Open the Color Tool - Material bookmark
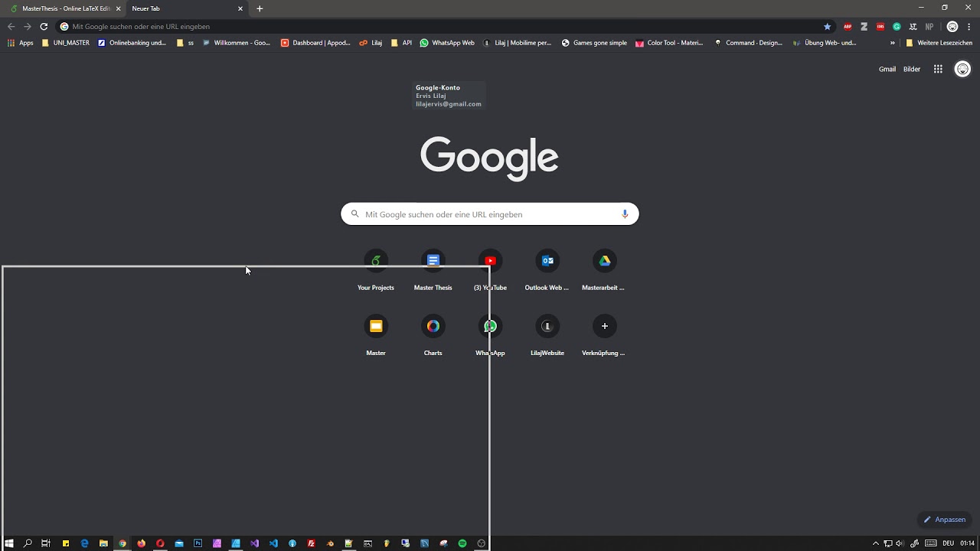Image resolution: width=980 pixels, height=551 pixels. [x=669, y=43]
